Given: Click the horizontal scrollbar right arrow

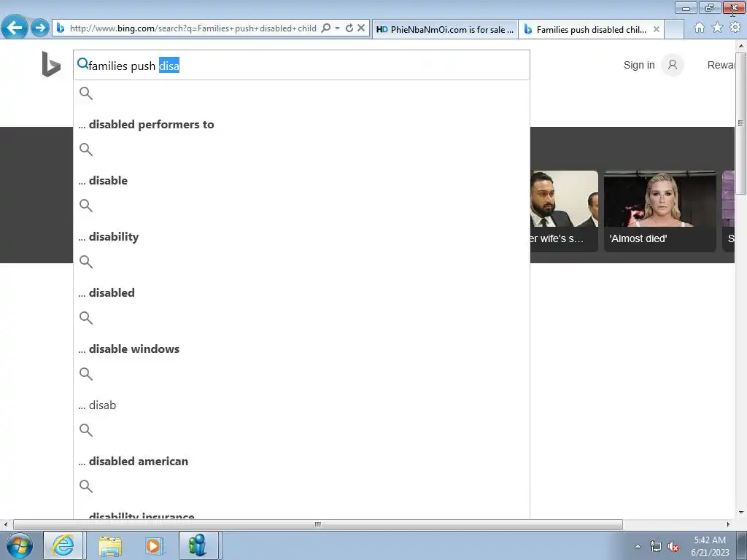Looking at the screenshot, I should [729, 524].
